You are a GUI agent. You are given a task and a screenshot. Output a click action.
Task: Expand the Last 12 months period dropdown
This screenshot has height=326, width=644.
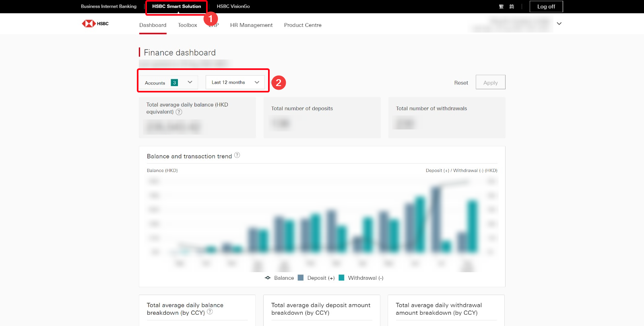tap(235, 82)
